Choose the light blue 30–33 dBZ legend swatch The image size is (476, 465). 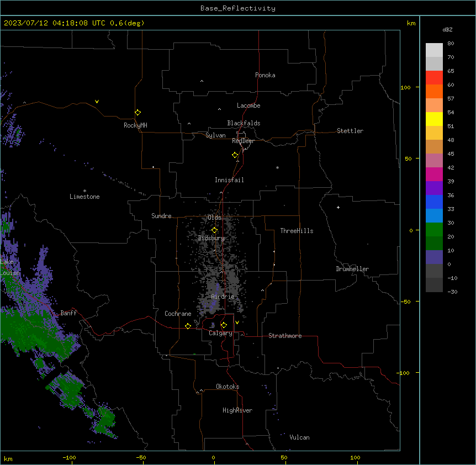[x=434, y=216]
